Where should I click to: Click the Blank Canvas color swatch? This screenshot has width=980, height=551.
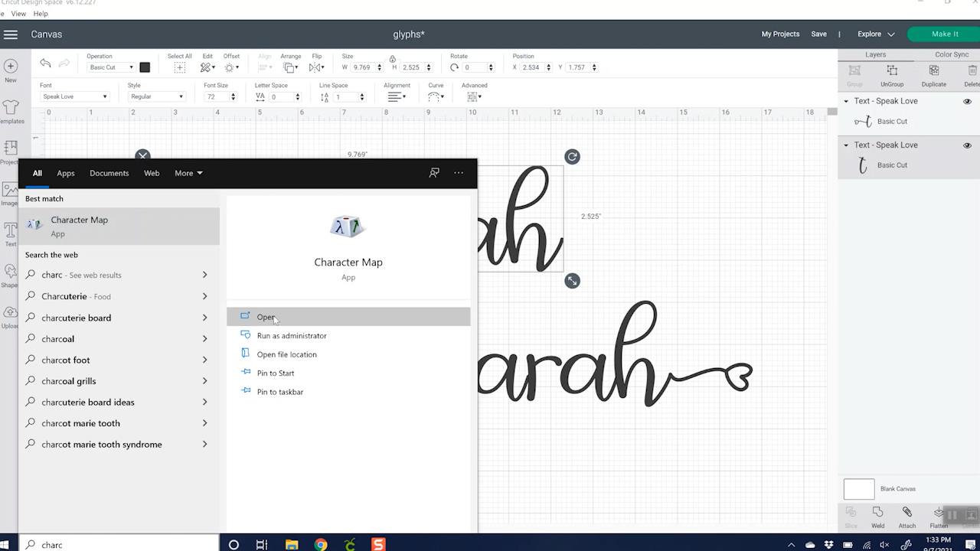pyautogui.click(x=859, y=489)
